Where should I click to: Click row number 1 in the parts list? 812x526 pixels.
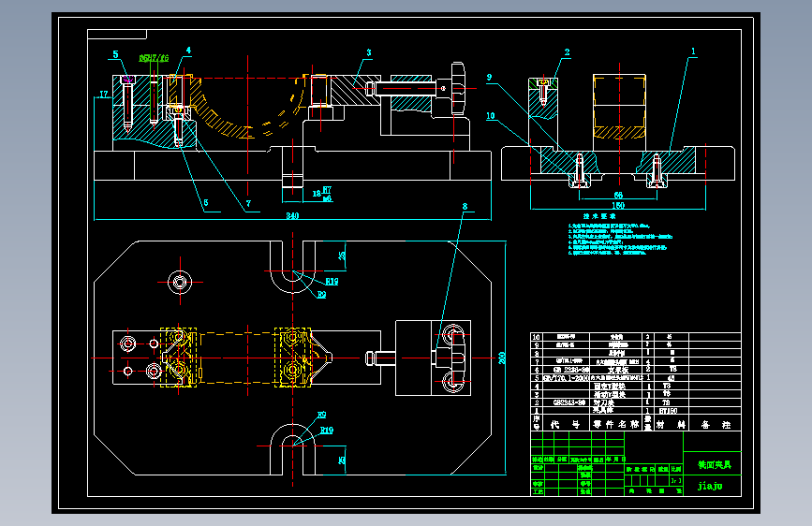coord(537,411)
